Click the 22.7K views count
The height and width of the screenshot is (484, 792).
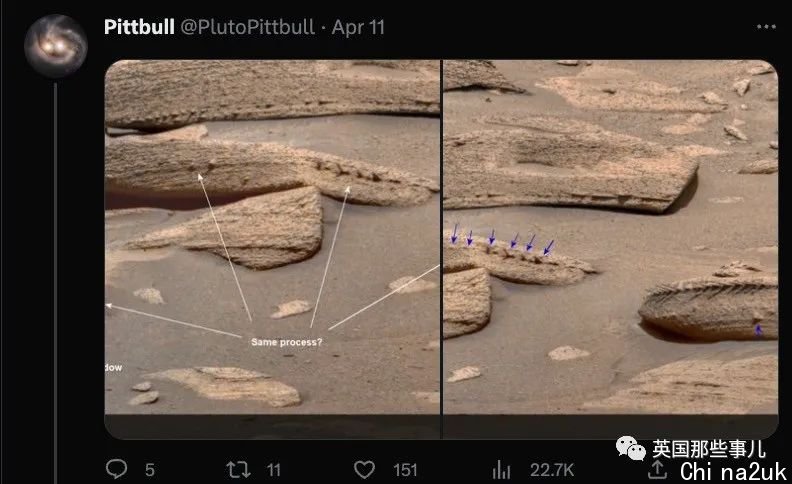click(x=551, y=469)
